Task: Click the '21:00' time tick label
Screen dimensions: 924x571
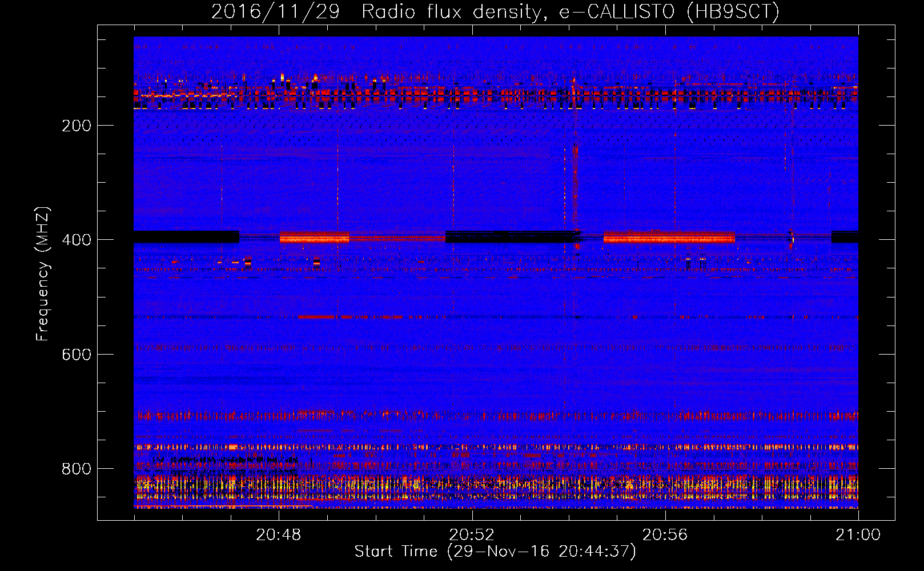Action: point(858,535)
